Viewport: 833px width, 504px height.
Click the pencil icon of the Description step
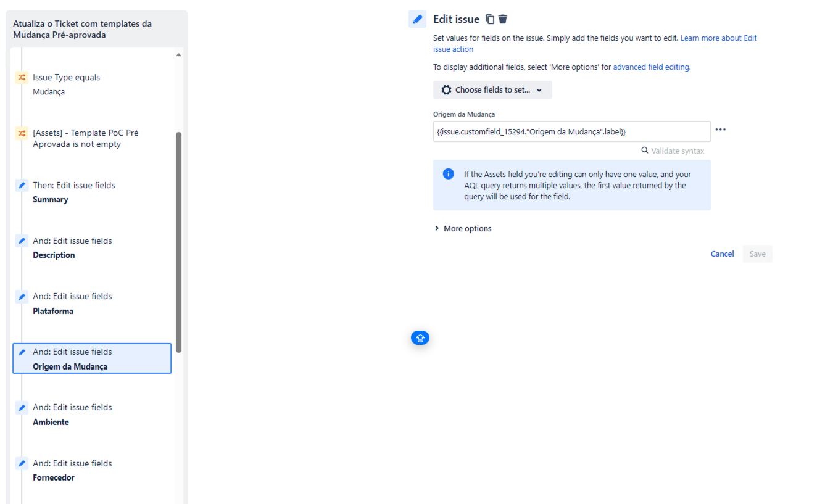tap(22, 241)
